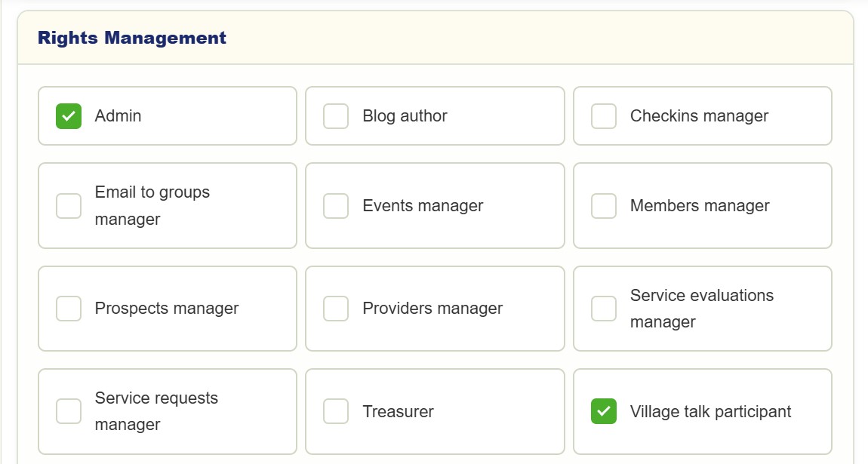
Task: Click the Treasurer label text
Action: point(398,411)
